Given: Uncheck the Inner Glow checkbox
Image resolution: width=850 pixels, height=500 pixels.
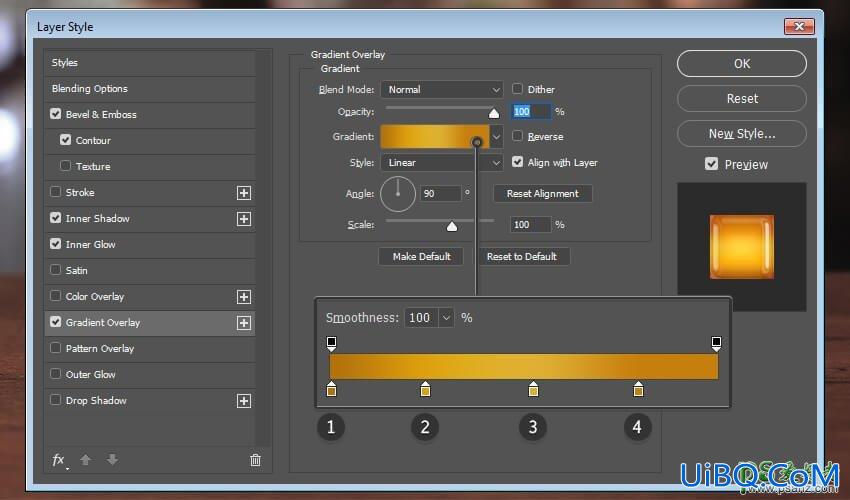Looking at the screenshot, I should (55, 243).
